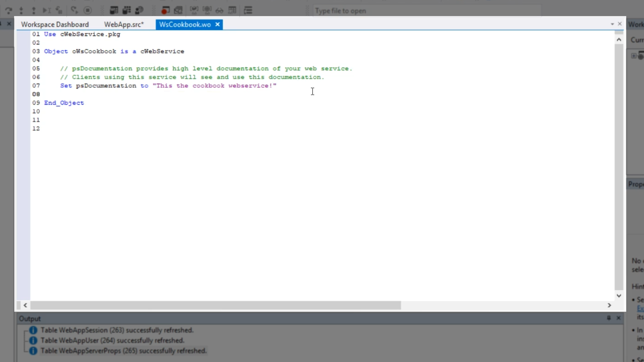Click the list outline toolbar icon
This screenshot has width=644, height=362.
(x=248, y=10)
